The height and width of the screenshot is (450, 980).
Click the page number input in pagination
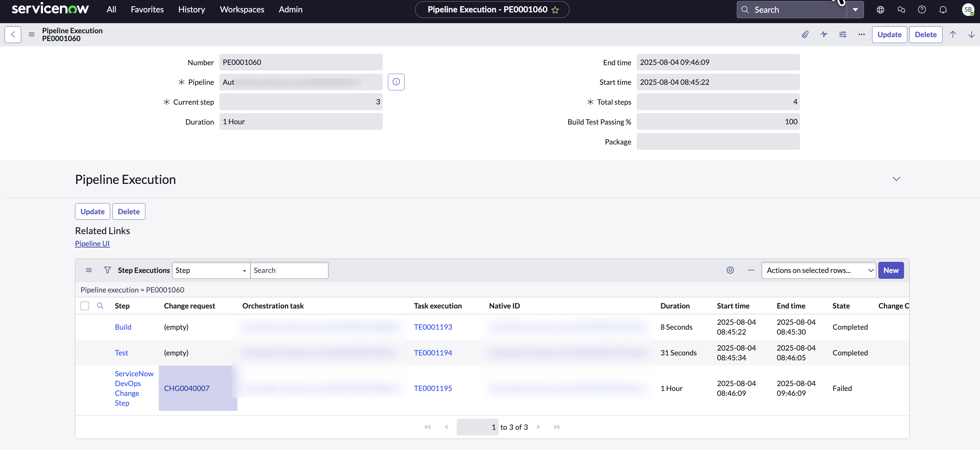(x=477, y=427)
